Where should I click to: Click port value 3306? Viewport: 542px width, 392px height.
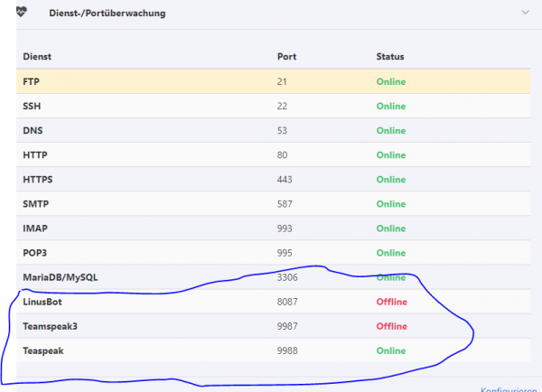(287, 277)
